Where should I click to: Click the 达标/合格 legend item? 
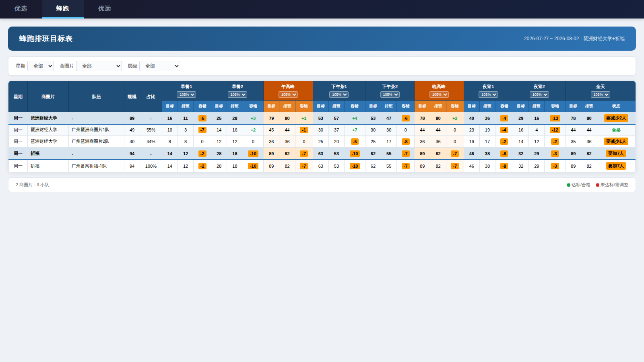579,185
